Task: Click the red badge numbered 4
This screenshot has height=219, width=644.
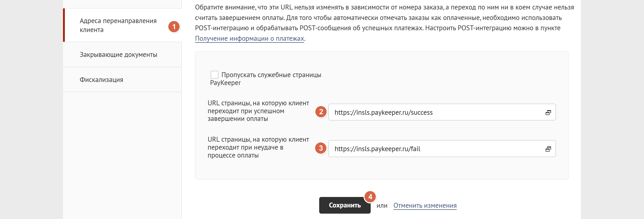Action: coord(370,197)
